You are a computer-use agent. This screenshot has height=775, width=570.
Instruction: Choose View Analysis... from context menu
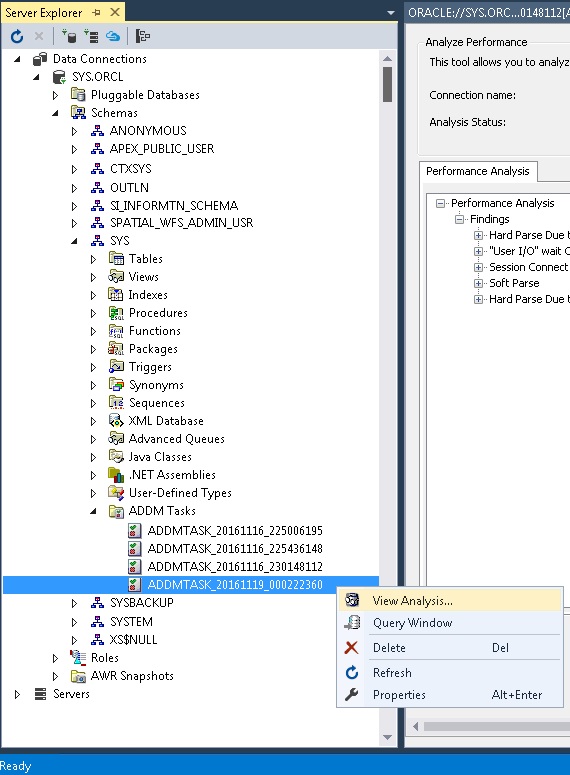(450, 601)
